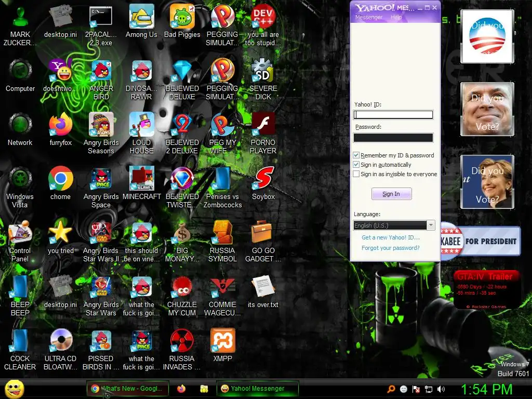
Task: Click Get a new Yahoo! ID link
Action: click(x=391, y=237)
